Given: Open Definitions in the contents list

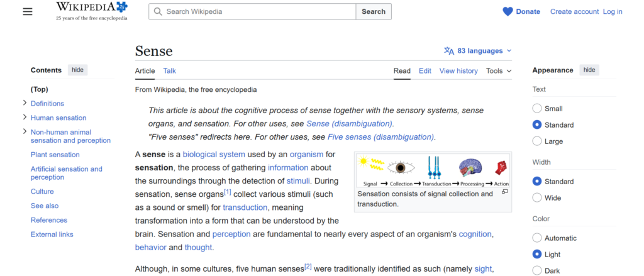Looking at the screenshot, I should click(47, 104).
